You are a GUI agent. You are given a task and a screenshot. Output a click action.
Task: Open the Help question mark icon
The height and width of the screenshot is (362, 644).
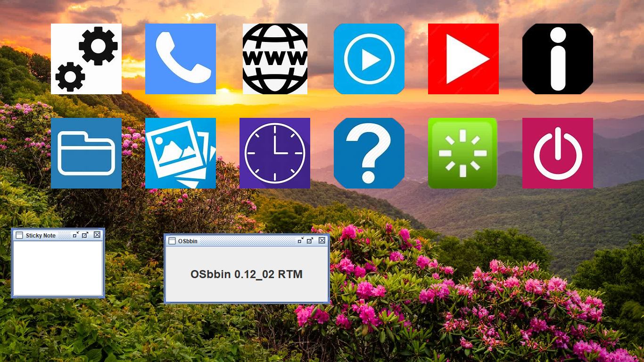coord(369,153)
